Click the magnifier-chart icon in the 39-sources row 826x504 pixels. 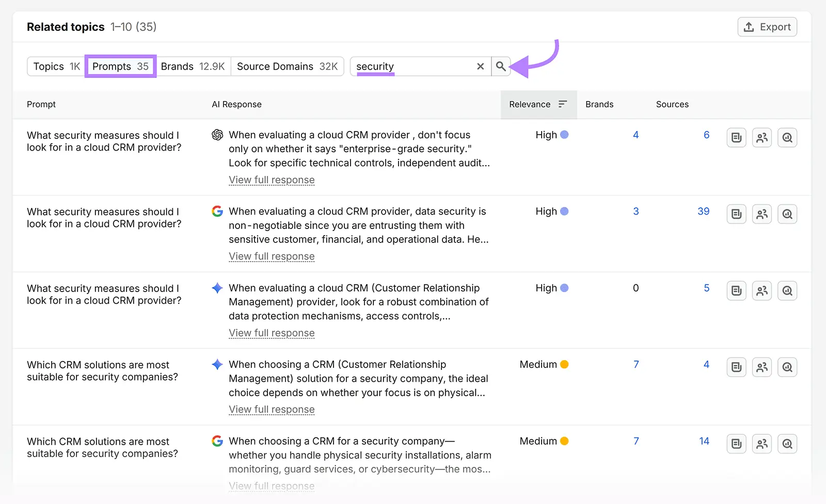(x=787, y=214)
